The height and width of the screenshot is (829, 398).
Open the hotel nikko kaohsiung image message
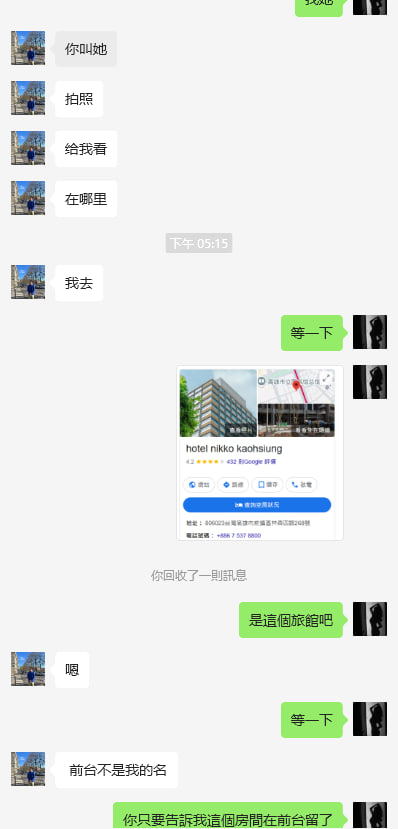click(260, 453)
